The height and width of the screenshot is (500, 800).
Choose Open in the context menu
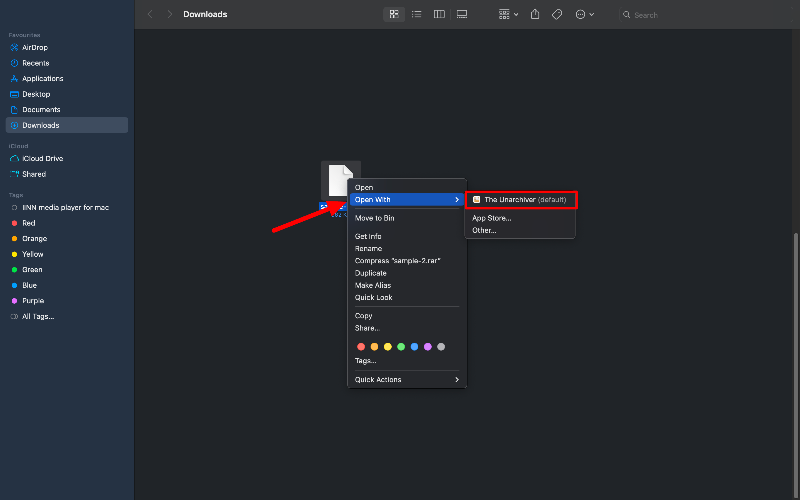click(x=407, y=188)
